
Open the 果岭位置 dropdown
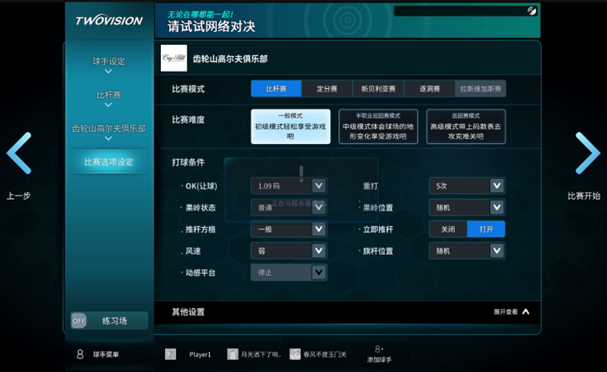coord(467,207)
